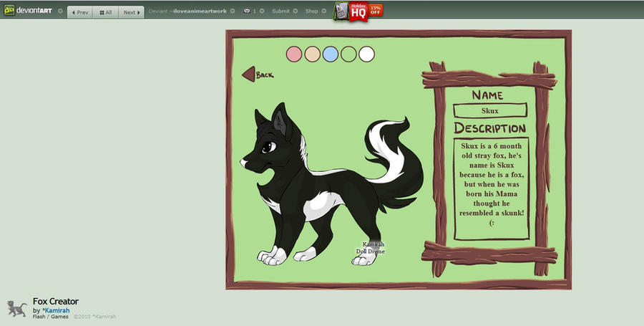Expand the messages dropdown arrow

point(262,11)
